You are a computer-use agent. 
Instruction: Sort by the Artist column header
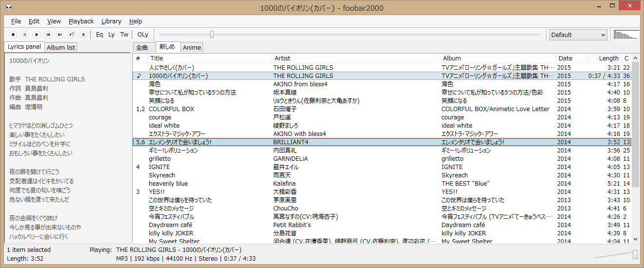pos(355,58)
